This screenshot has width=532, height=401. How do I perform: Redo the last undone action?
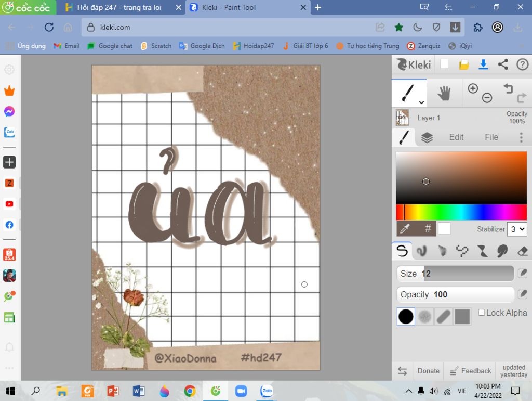522,98
